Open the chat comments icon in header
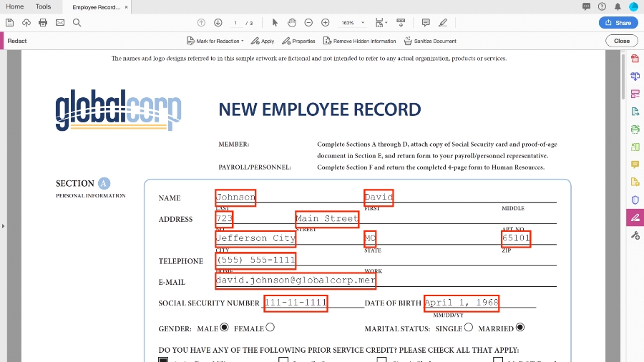Viewport: 644px width, 362px height. [587, 6]
